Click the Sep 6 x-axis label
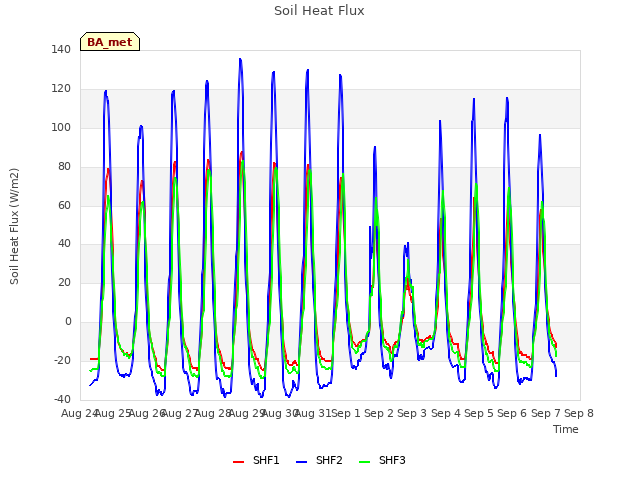Image resolution: width=640 pixels, height=480 pixels. (x=512, y=413)
